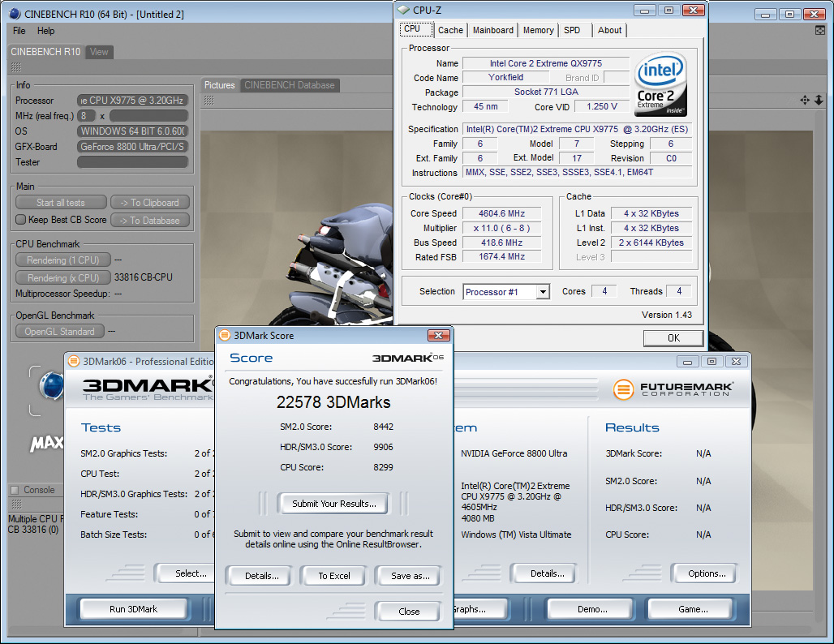Click the 3DMark Score window orange icon

(225, 335)
